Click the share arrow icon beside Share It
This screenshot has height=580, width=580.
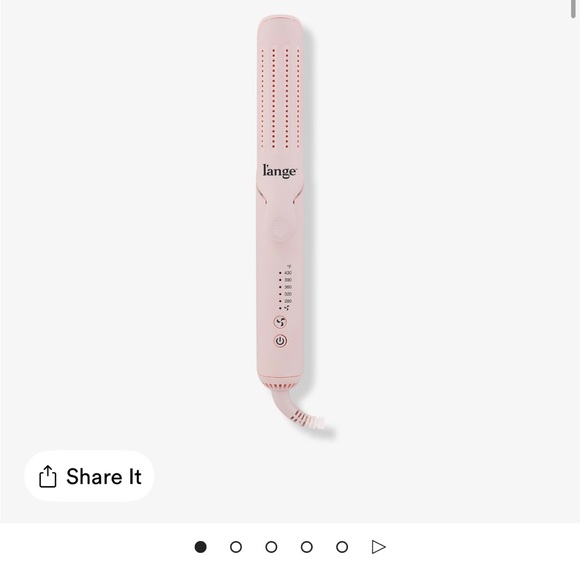(x=48, y=476)
